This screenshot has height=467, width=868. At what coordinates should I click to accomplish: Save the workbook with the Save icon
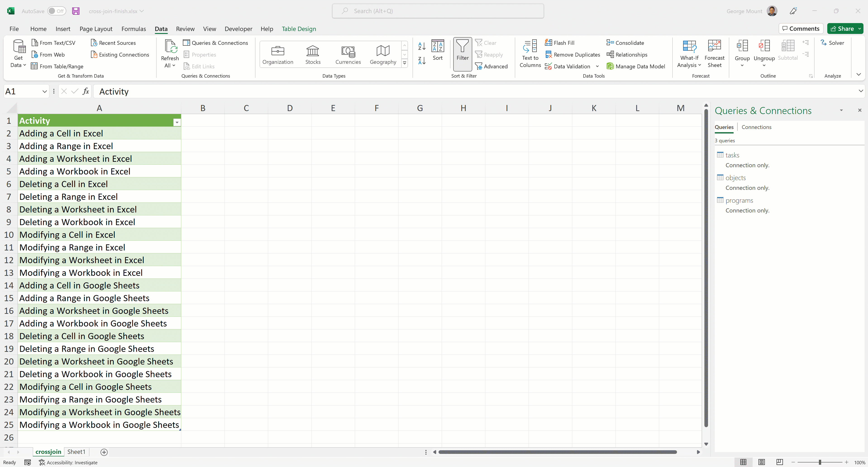tap(76, 11)
